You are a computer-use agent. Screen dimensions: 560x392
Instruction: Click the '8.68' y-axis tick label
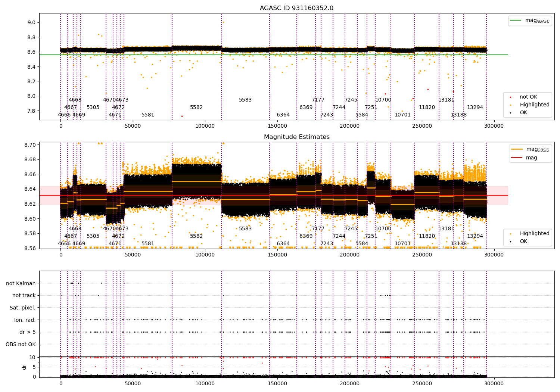[x=30, y=160]
